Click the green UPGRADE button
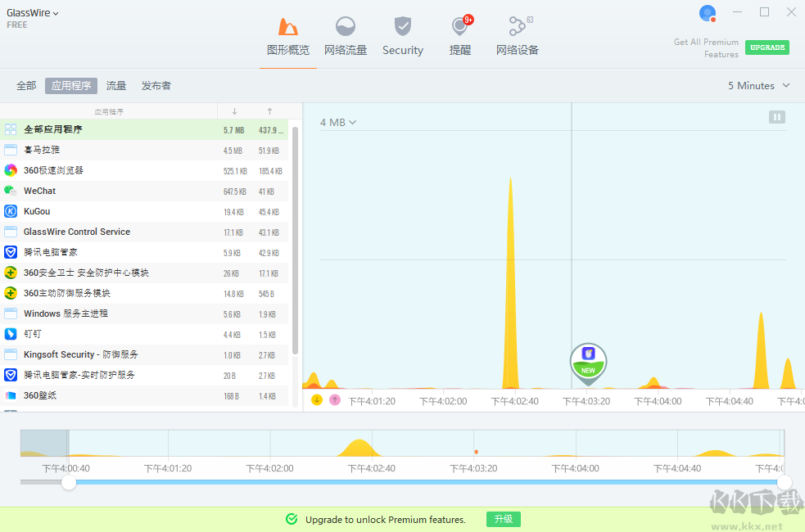This screenshot has width=805, height=532. (767, 47)
